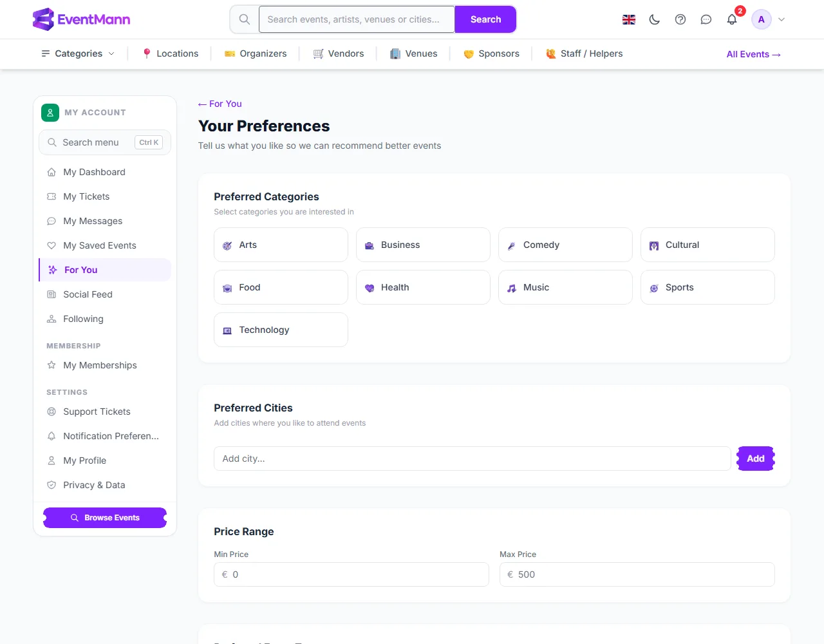Switch language via the UK flag icon
This screenshot has height=644, width=824.
click(x=629, y=19)
